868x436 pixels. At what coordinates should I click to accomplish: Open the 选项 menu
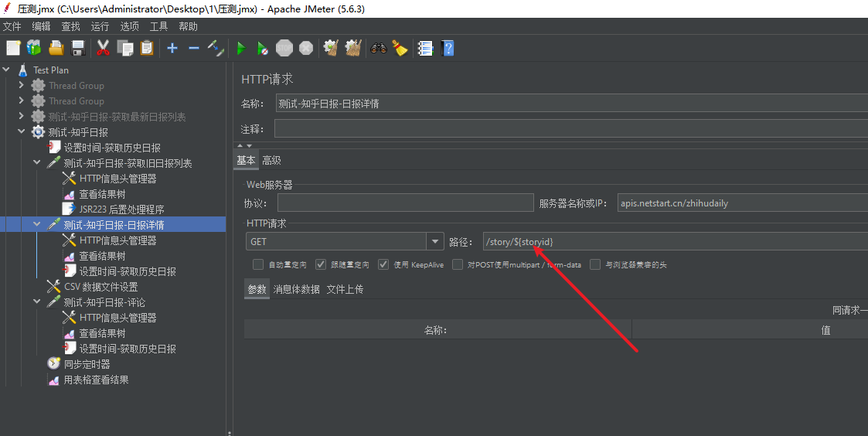click(130, 26)
